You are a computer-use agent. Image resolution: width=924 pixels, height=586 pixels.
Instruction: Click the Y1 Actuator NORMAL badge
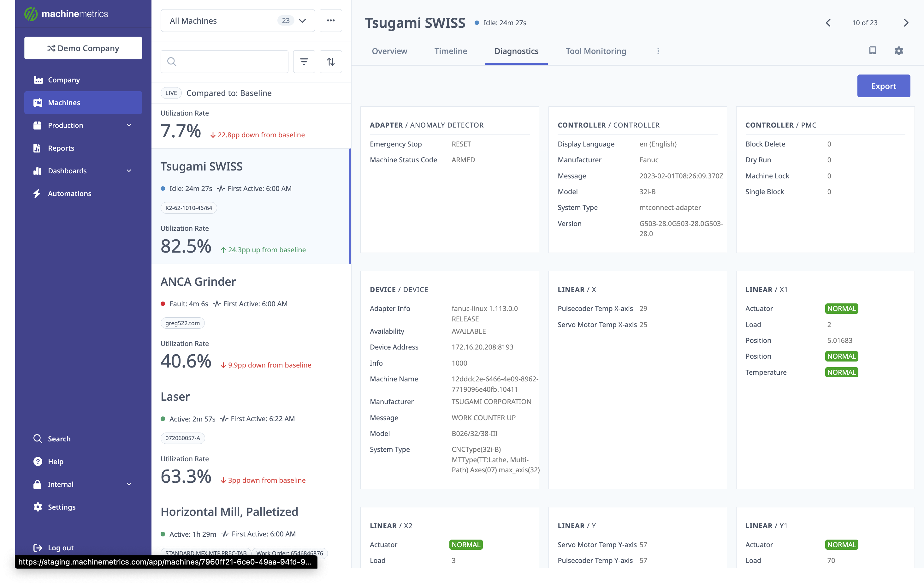click(x=842, y=544)
